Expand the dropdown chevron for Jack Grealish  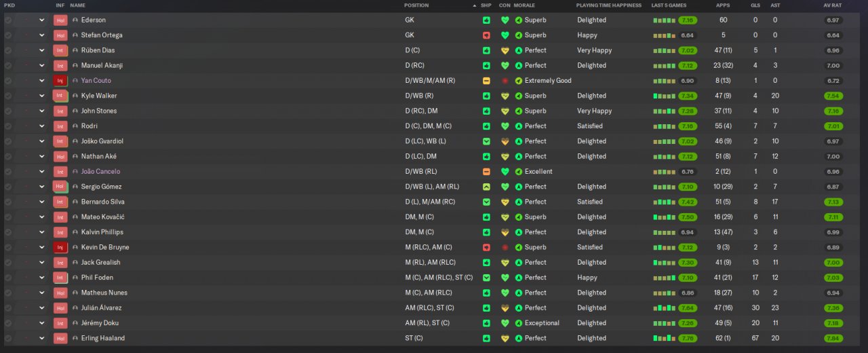coord(42,263)
